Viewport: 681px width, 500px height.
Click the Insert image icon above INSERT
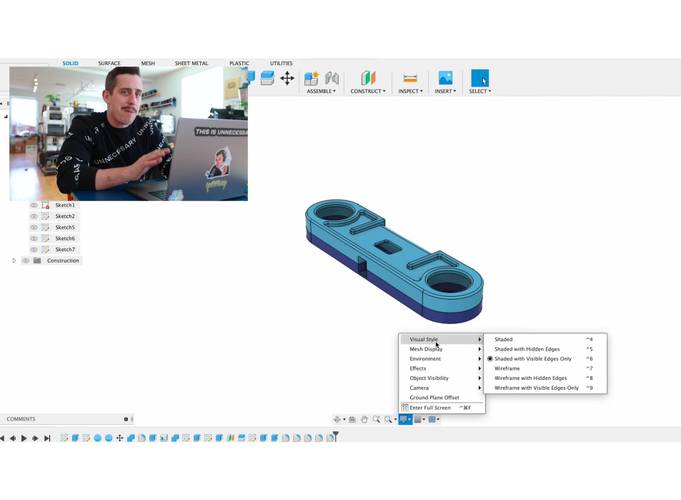point(445,79)
